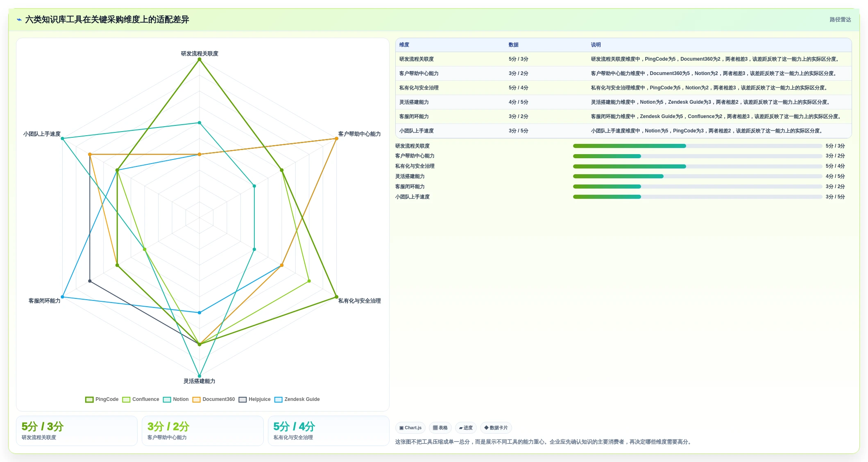Image resolution: width=868 pixels, height=462 pixels.
Task: Click the 4分 / 5分 value in table
Action: coord(519,102)
